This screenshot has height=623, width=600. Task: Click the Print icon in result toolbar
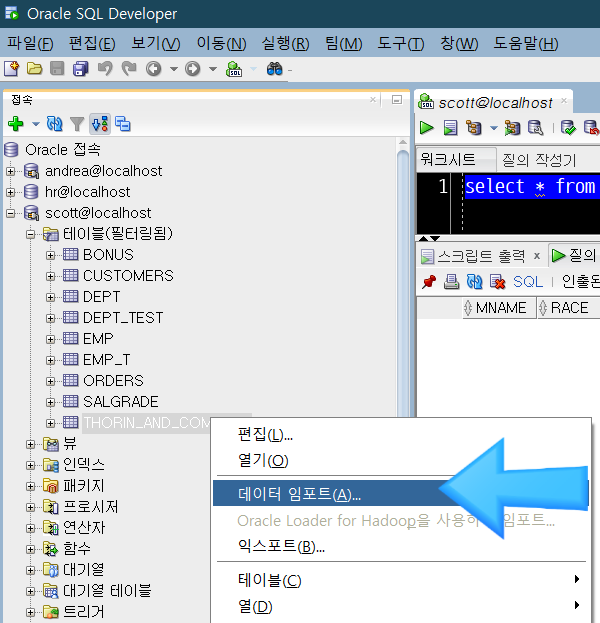click(x=451, y=282)
